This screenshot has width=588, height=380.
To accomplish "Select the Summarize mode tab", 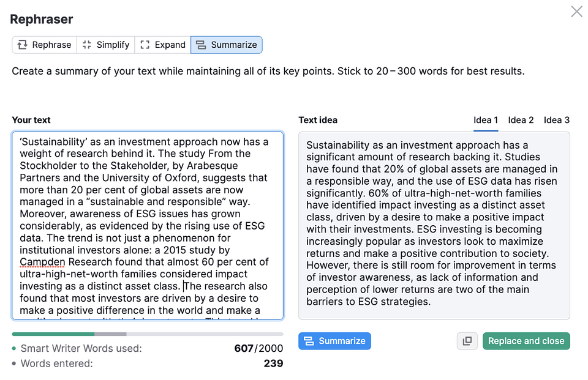I will coord(227,45).
